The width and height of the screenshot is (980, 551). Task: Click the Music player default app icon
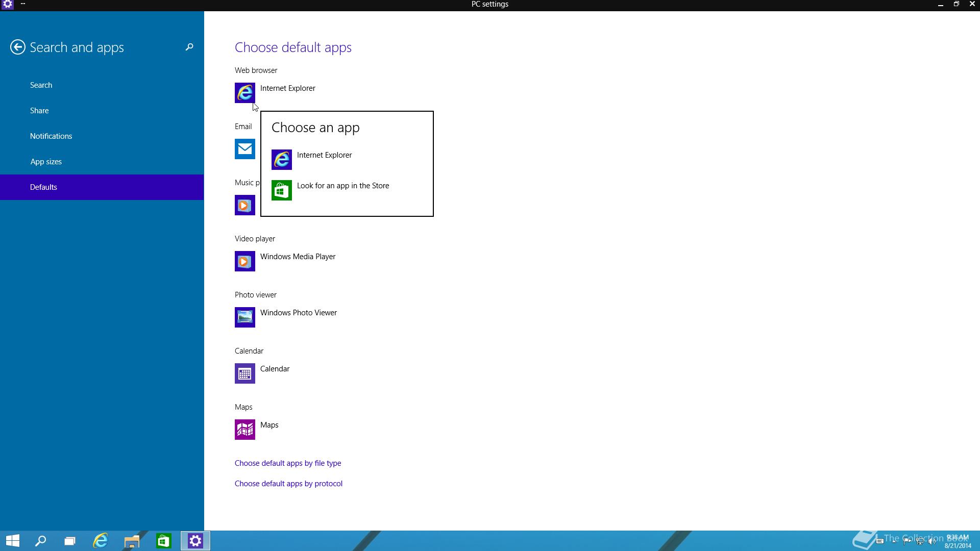(244, 205)
